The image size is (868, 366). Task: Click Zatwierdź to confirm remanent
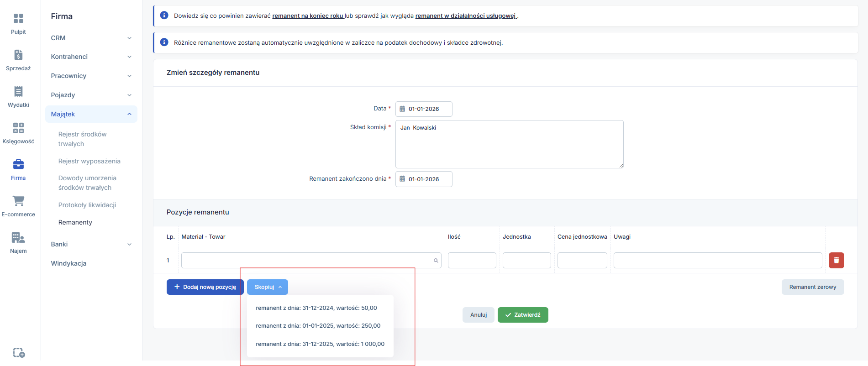pyautogui.click(x=522, y=315)
